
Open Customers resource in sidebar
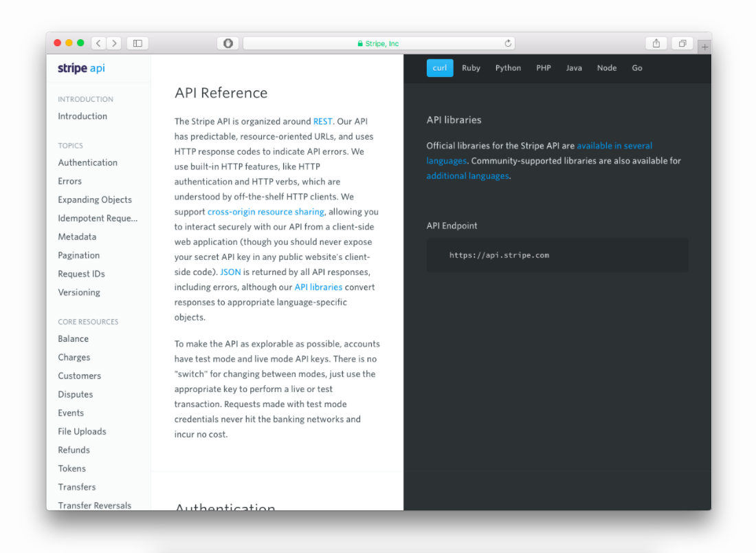coord(80,376)
